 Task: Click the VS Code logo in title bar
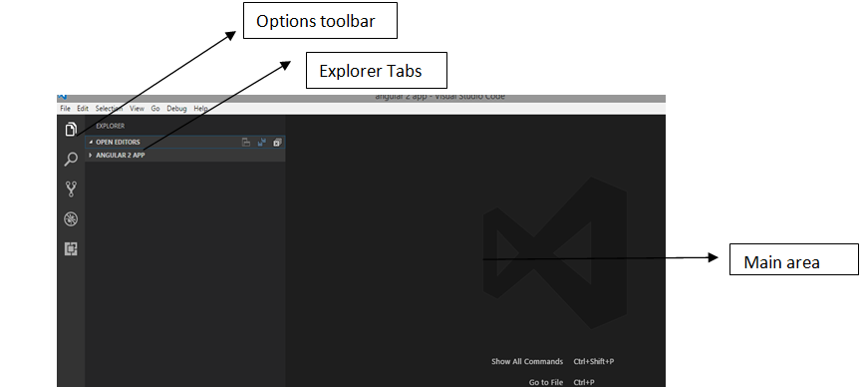click(62, 98)
